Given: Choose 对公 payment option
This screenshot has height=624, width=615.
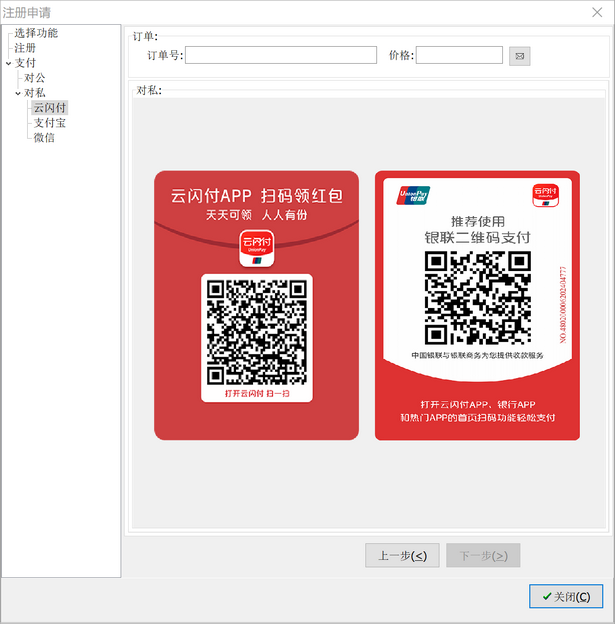Looking at the screenshot, I should click(x=35, y=78).
